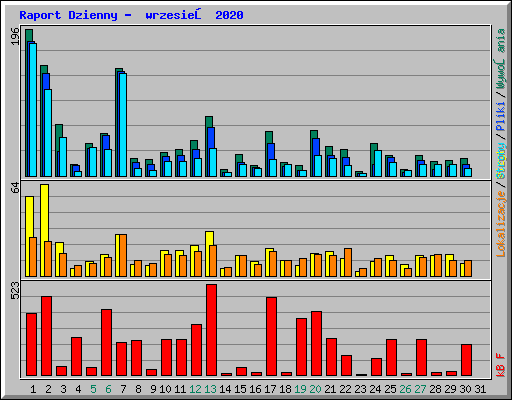This screenshot has width=512, height=400.
Task: Select the red KB bar for day 13
Action: (211, 330)
